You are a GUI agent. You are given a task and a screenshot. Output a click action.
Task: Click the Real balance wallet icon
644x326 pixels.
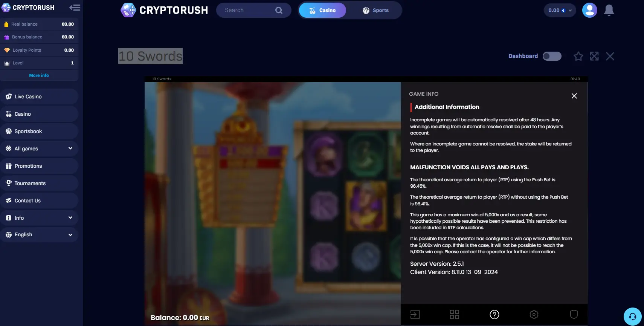6,24
